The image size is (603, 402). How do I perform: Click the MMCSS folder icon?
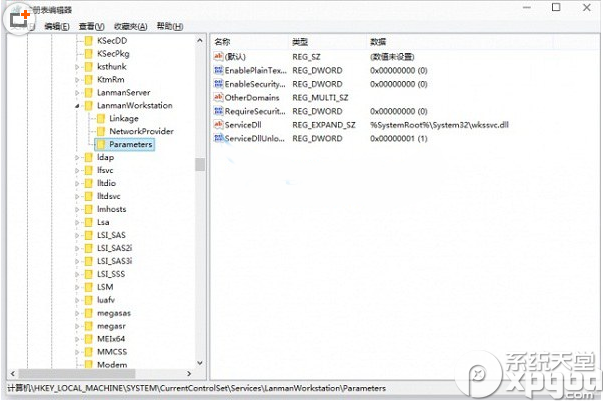pos(89,352)
